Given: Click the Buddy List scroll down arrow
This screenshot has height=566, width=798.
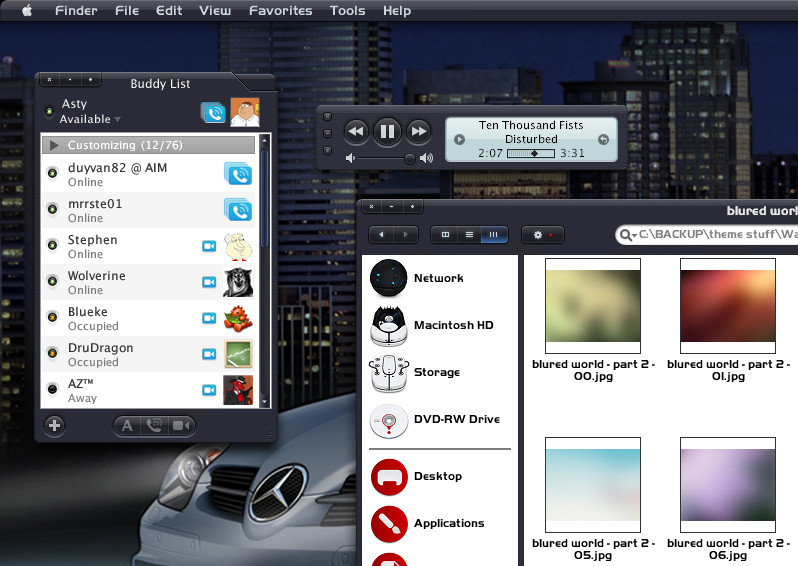Looking at the screenshot, I should pyautogui.click(x=265, y=402).
